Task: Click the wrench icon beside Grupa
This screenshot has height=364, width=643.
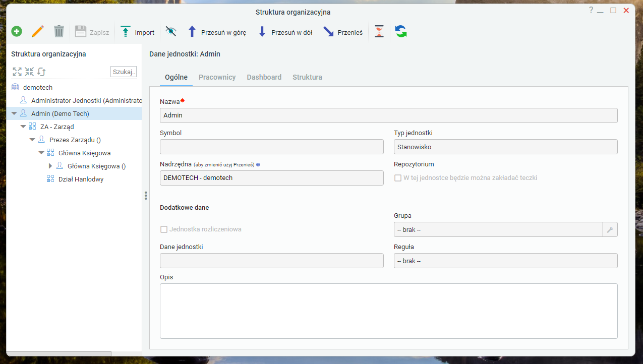Action: point(610,229)
